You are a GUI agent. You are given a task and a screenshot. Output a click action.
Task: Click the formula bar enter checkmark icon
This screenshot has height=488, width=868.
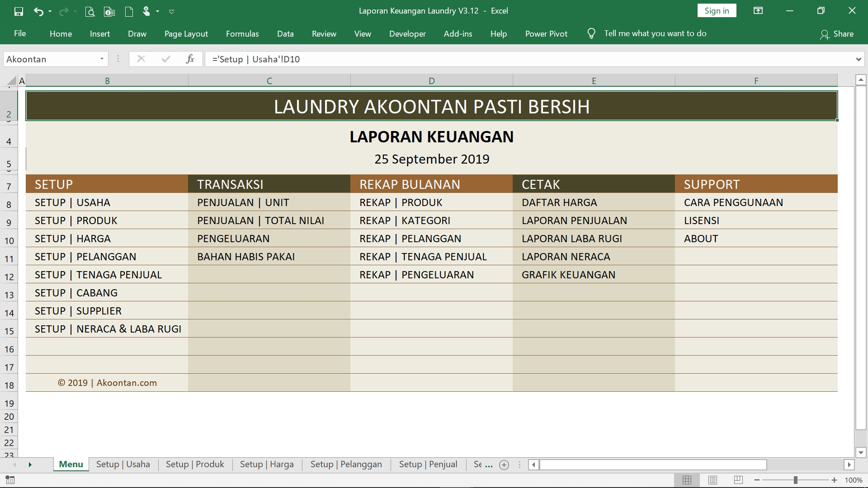click(166, 59)
